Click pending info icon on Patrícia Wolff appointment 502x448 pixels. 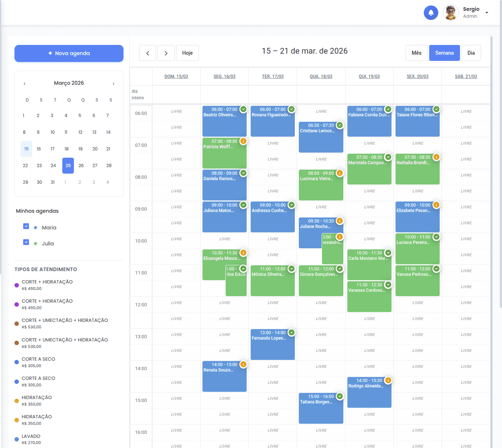[x=243, y=141]
